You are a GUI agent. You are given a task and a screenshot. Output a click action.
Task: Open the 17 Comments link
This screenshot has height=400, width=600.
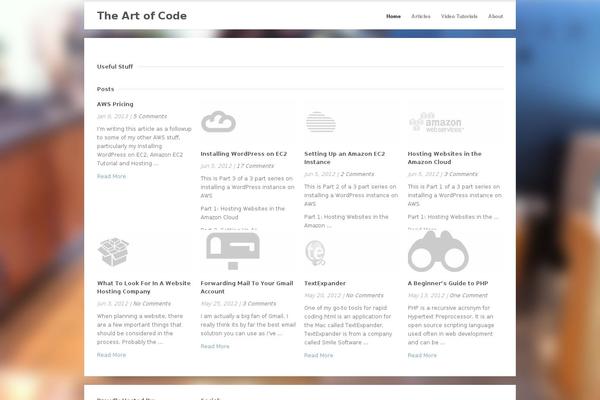tap(255, 166)
